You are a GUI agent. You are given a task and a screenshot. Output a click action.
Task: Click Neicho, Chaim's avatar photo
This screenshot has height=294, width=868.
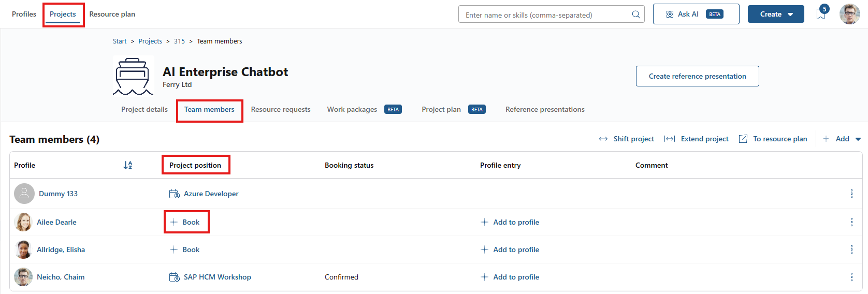pyautogui.click(x=23, y=277)
